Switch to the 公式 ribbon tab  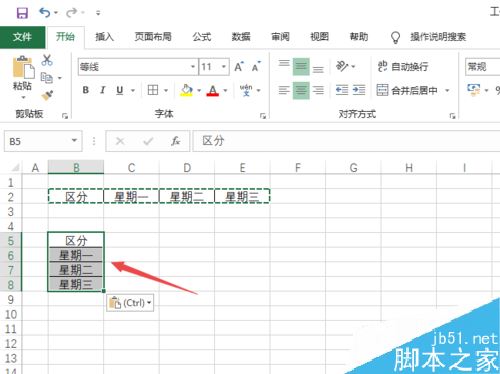coord(202,37)
